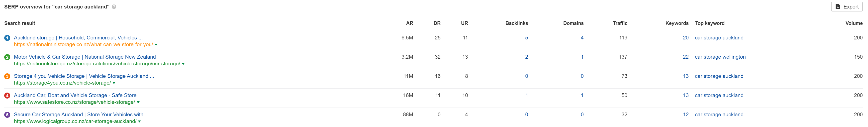Click green position 2 badge icon

(x=7, y=57)
